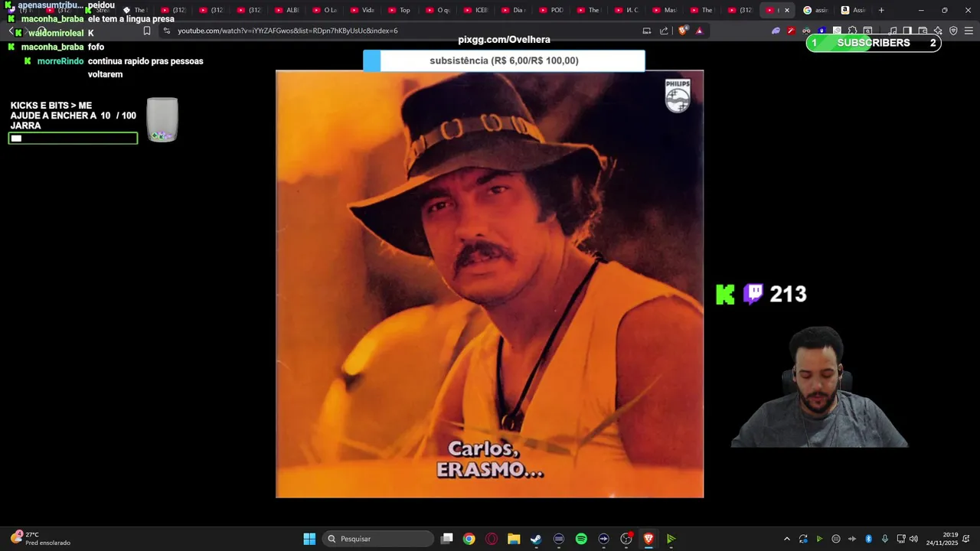Open site settings icon beside the URL
Image resolution: width=980 pixels, height=551 pixels.
pyautogui.click(x=167, y=31)
